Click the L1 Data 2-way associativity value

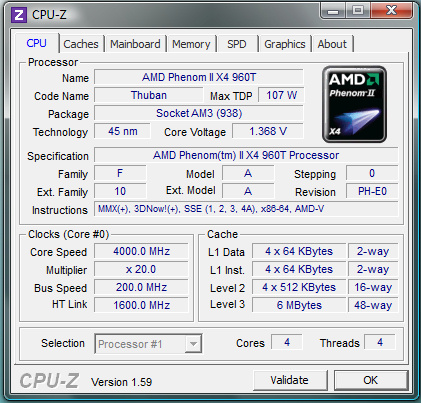click(373, 251)
